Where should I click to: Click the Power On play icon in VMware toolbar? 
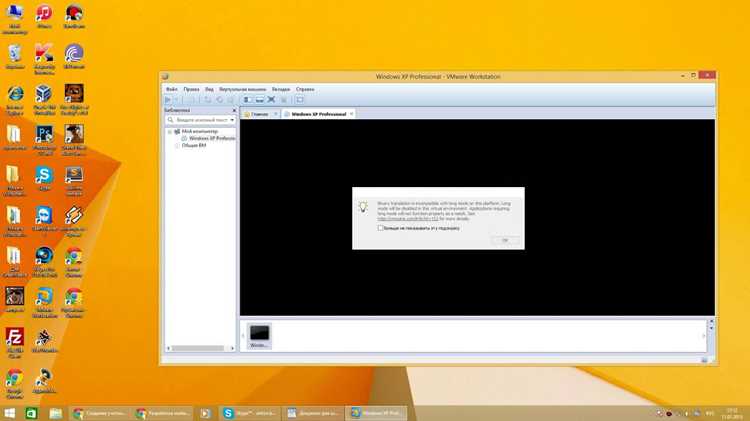[168, 100]
